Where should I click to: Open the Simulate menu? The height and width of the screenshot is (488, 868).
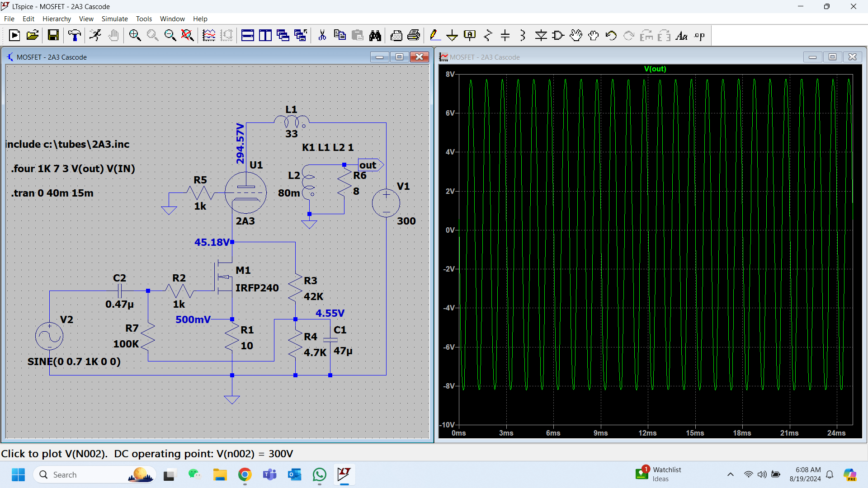(114, 19)
